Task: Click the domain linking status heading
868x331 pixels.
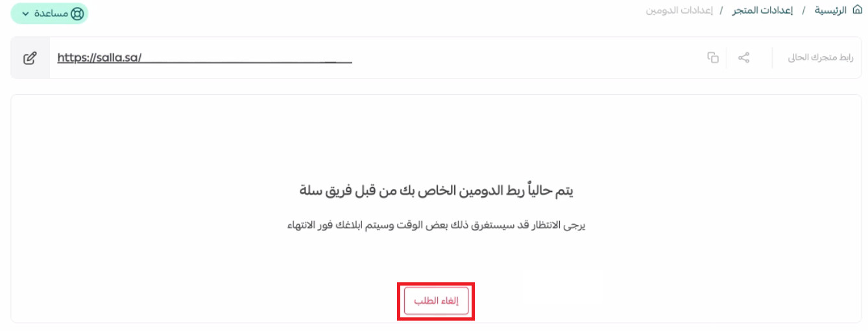Action: (x=436, y=191)
